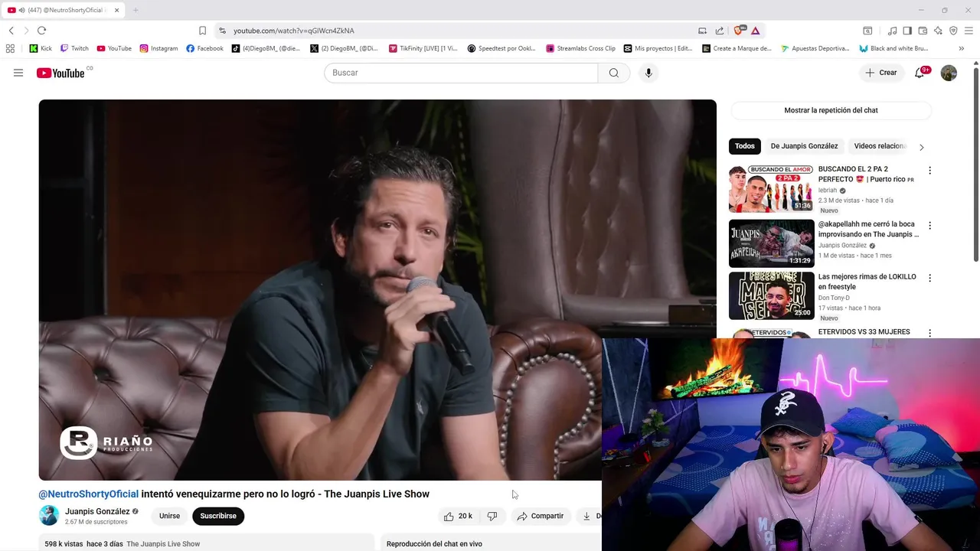The height and width of the screenshot is (551, 980).
Task: Open options for BUSCANDO EL 2 PA 2 video
Action: coord(929,171)
